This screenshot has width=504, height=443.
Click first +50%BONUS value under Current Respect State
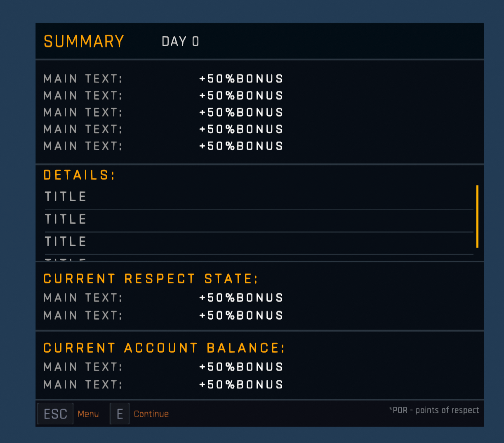[241, 298]
